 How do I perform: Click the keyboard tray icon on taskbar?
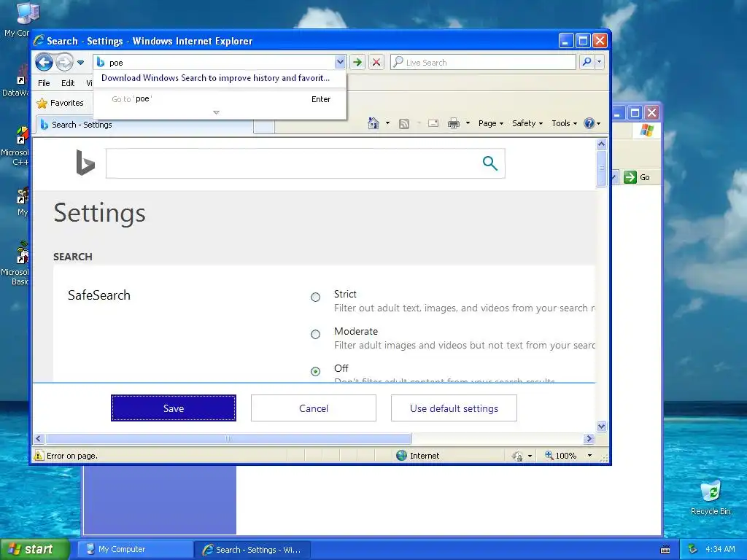pos(665,550)
